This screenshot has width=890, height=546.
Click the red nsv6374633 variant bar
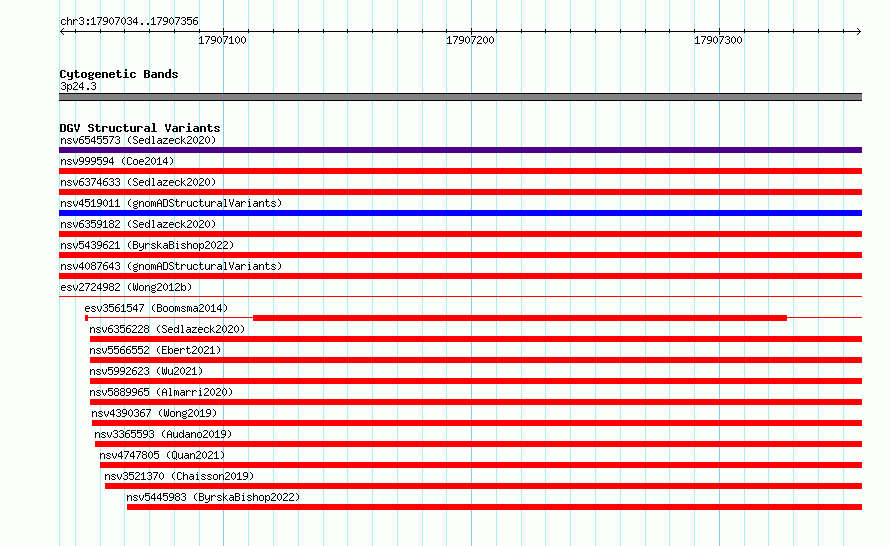(x=460, y=192)
